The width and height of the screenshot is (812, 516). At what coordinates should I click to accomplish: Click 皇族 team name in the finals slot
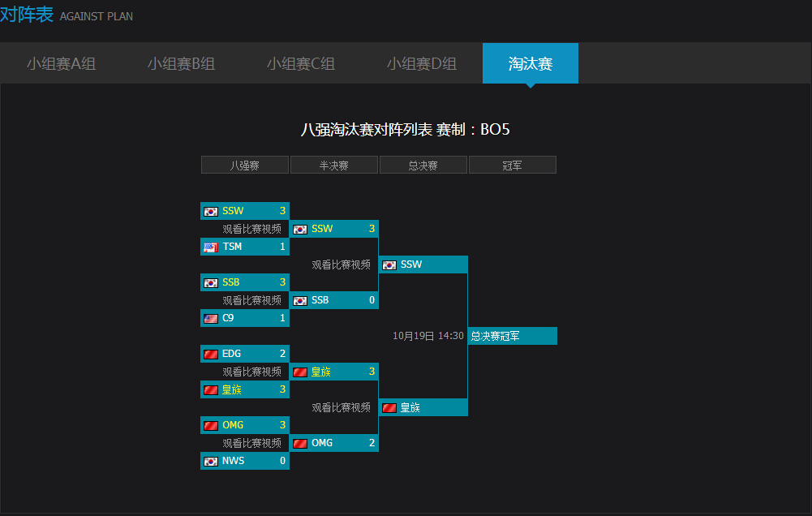(410, 408)
